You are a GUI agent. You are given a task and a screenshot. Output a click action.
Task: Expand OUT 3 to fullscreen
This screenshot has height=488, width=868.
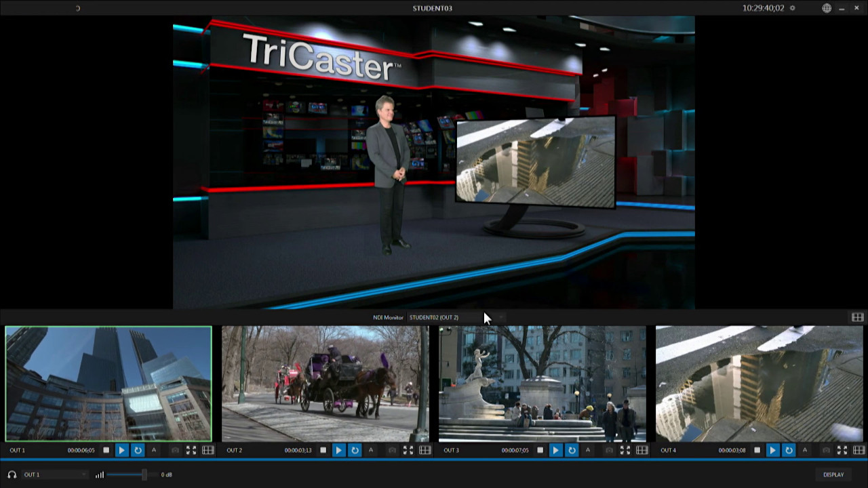[x=625, y=450]
